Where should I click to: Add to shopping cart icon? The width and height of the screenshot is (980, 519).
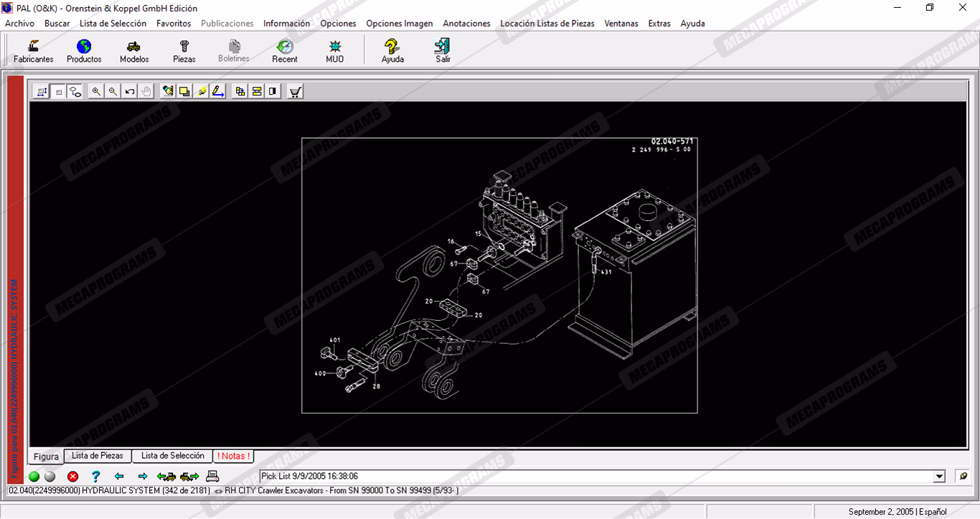click(295, 91)
